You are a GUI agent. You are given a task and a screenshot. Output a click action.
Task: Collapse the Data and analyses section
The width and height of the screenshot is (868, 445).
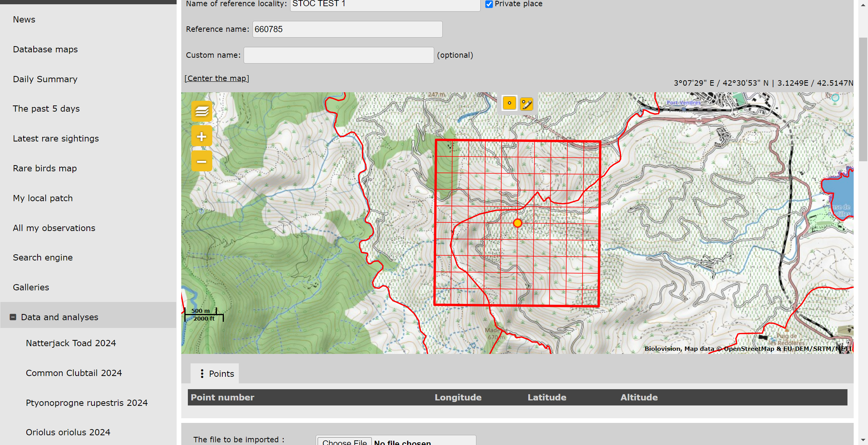coord(13,317)
